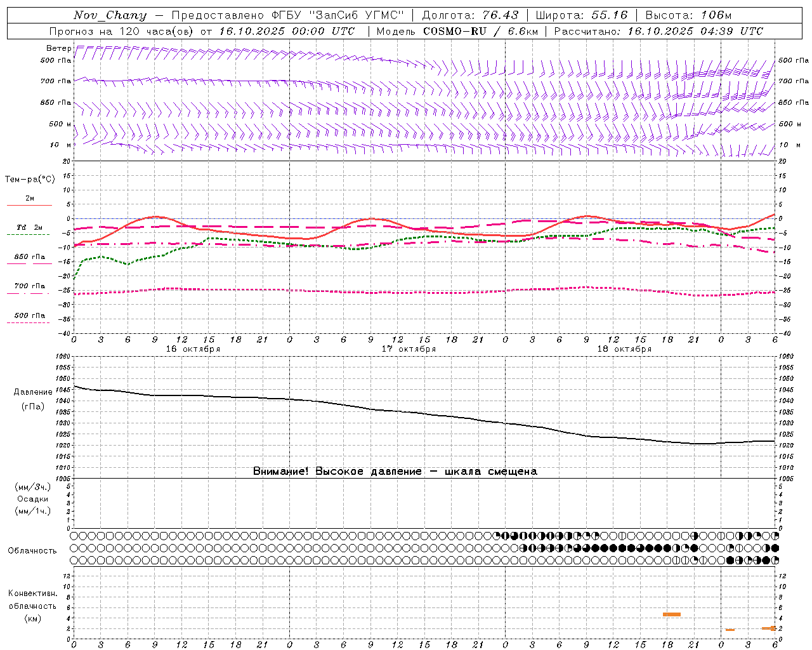Click the orange convective bar near 5 km
Image resolution: width=812 pixels, height=650 pixels.
(x=672, y=614)
